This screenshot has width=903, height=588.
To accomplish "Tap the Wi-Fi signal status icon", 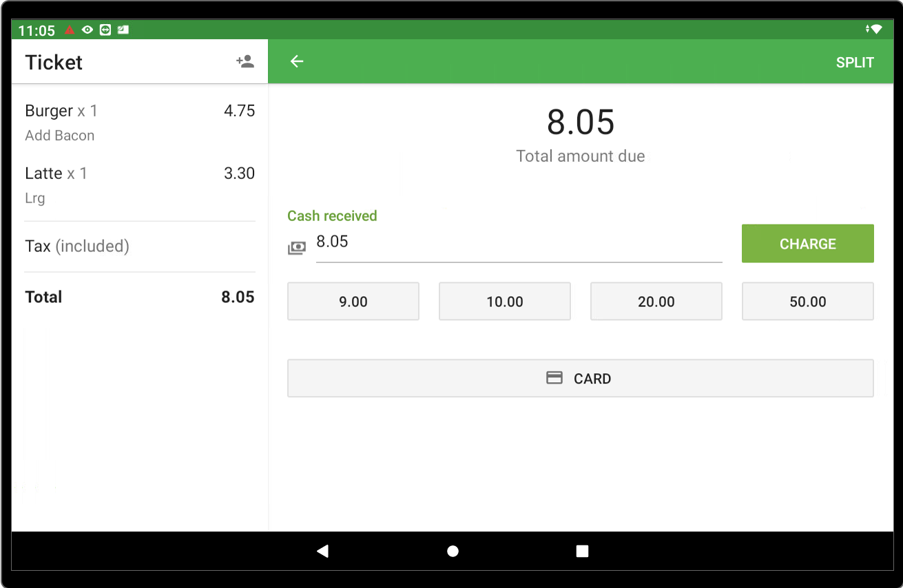I will pos(875,30).
